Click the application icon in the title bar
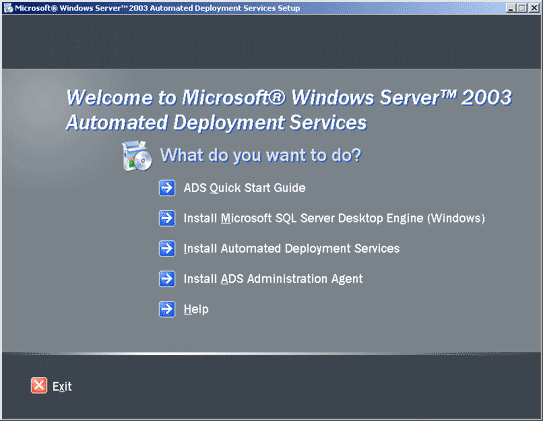 tap(8, 8)
